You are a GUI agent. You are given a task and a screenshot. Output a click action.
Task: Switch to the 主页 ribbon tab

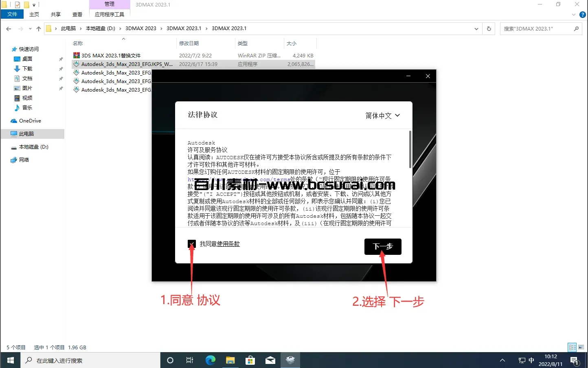pyautogui.click(x=34, y=14)
